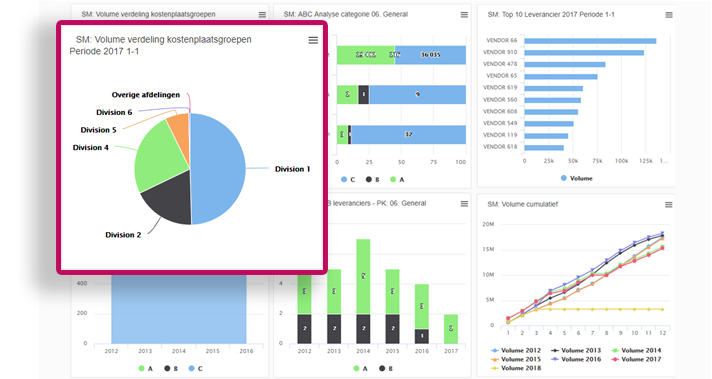This screenshot has width=712, height=379.
Task: Toggle series C in ABC Analyse legend
Action: click(348, 180)
